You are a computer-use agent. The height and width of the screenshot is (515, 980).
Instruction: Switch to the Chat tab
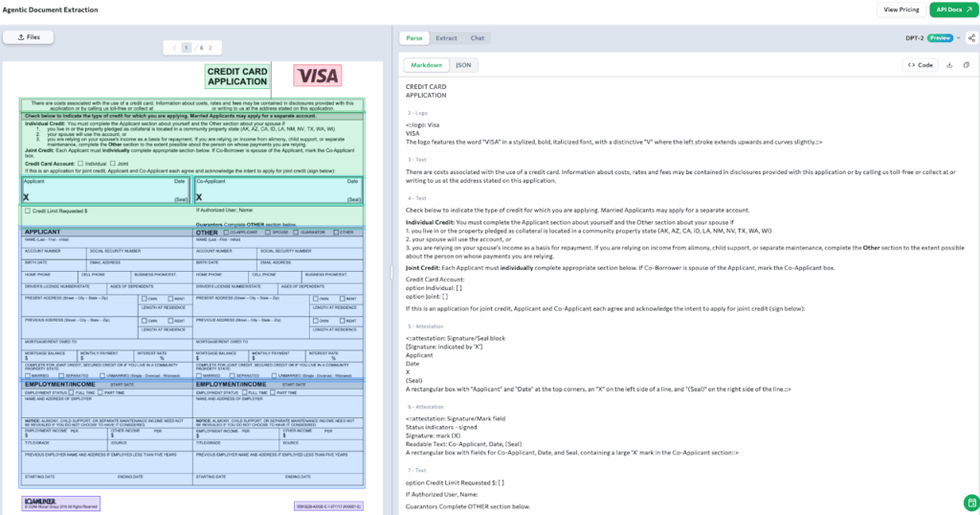477,38
